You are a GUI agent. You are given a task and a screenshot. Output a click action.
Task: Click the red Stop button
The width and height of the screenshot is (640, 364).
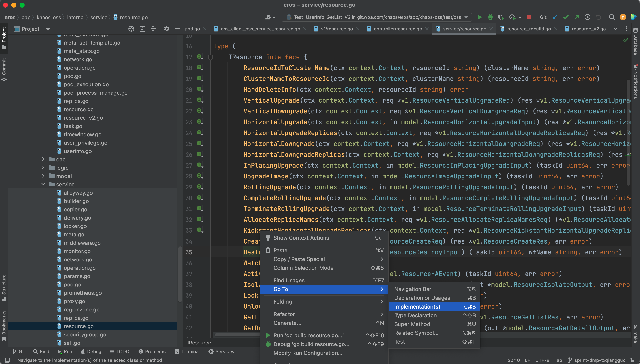pyautogui.click(x=529, y=17)
